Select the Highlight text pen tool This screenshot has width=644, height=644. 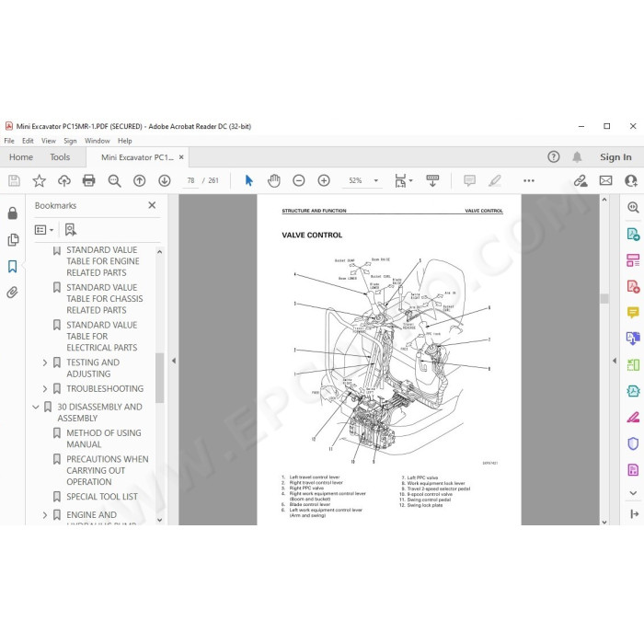point(495,180)
